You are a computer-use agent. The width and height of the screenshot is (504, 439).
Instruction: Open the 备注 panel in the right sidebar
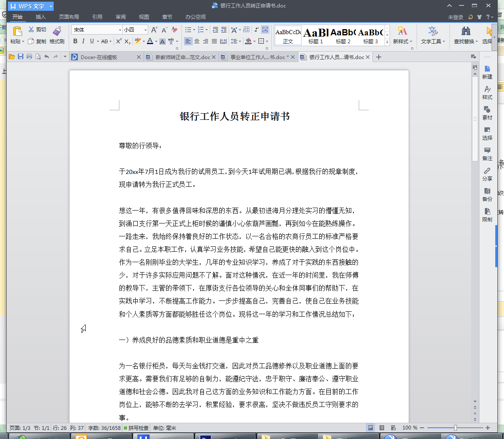(x=487, y=155)
